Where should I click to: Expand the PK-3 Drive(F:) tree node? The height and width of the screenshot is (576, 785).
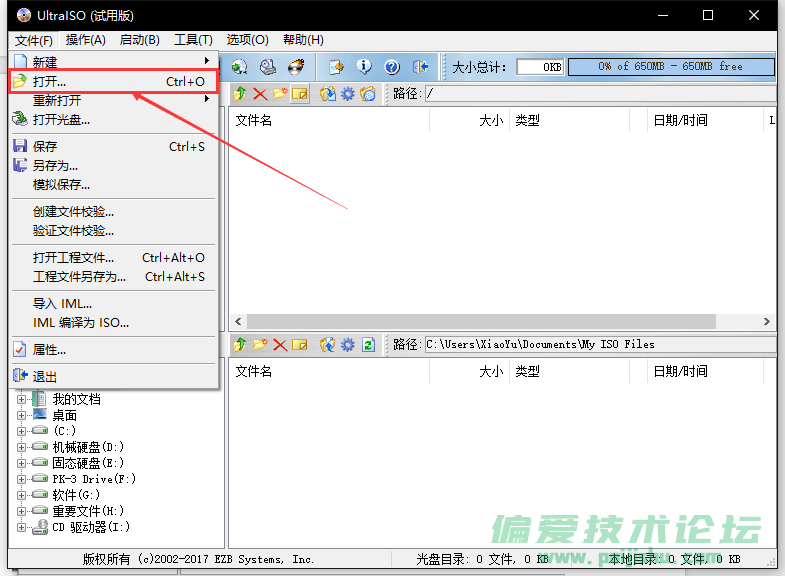[21, 479]
